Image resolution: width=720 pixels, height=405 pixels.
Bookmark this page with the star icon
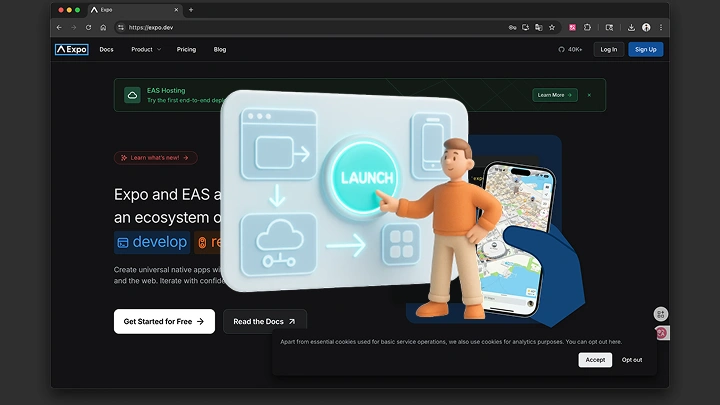coord(552,28)
